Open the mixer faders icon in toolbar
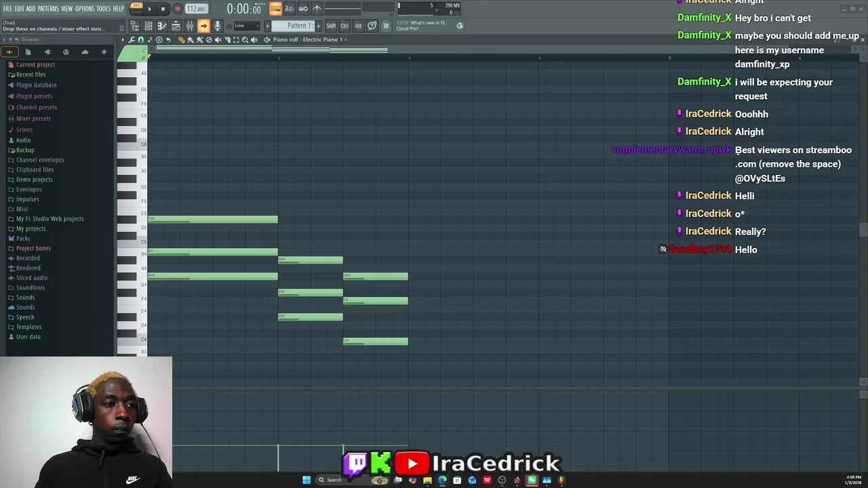 tap(190, 26)
